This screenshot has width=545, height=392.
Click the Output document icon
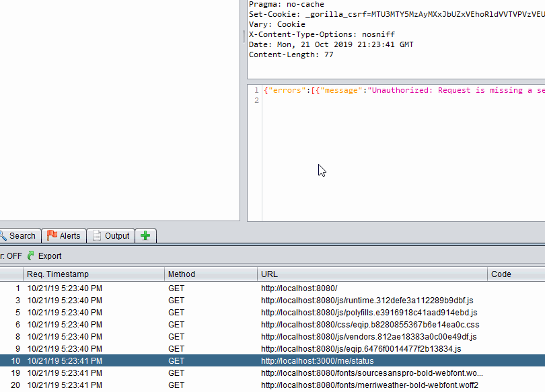point(98,235)
